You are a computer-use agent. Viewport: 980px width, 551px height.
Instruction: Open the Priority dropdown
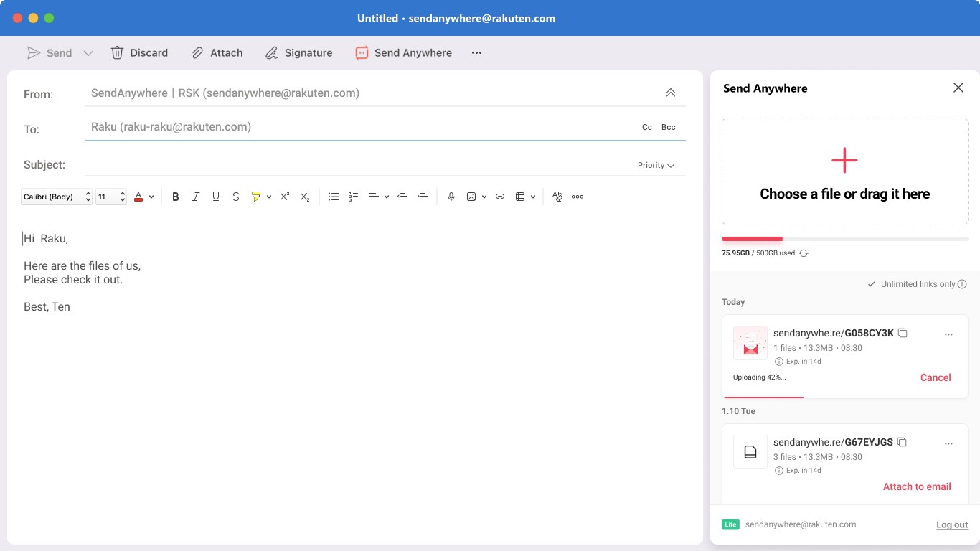point(656,165)
